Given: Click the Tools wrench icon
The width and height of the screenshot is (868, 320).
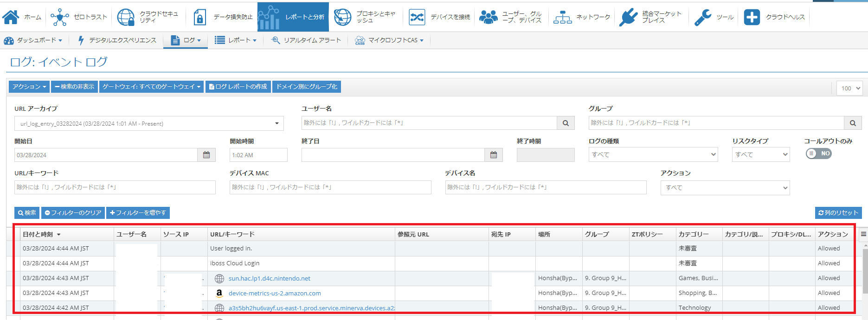Looking at the screenshot, I should (x=703, y=17).
